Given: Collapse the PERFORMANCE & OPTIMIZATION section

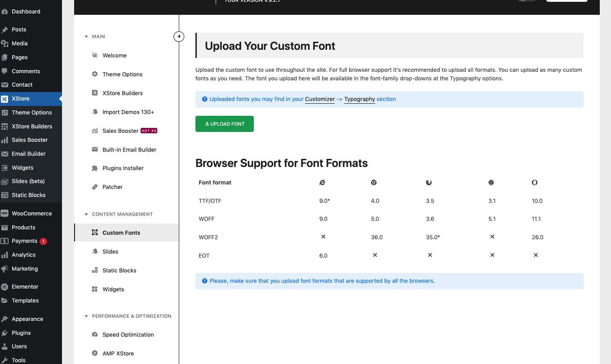Looking at the screenshot, I should 86,316.
